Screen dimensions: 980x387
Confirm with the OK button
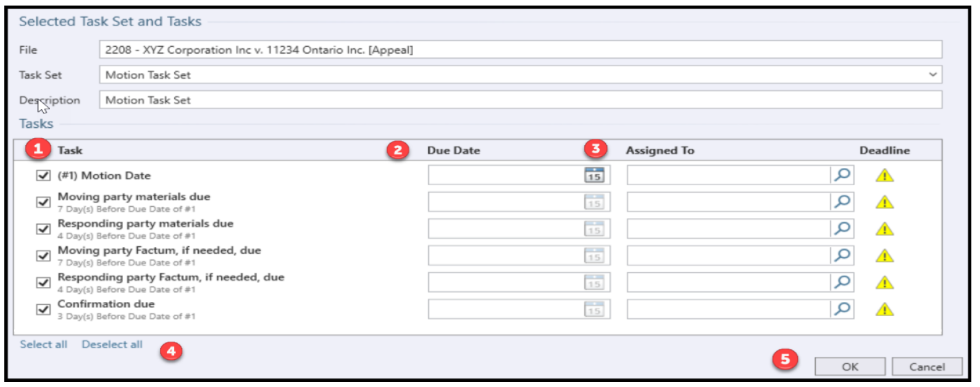click(x=850, y=367)
